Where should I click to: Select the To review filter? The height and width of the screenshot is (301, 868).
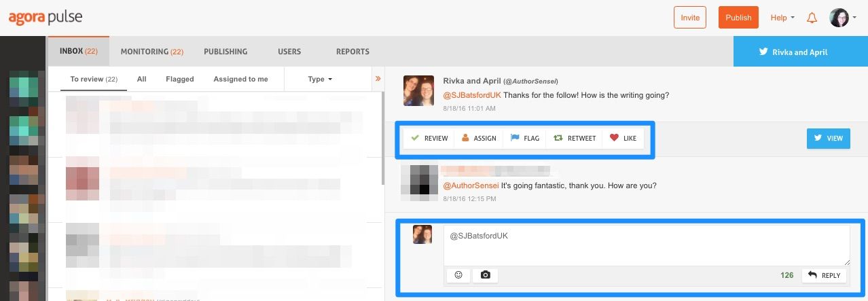click(94, 79)
